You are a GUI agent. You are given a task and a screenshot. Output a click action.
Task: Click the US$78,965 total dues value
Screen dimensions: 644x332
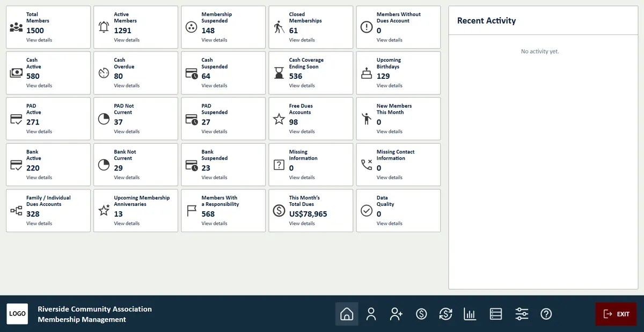(x=308, y=214)
